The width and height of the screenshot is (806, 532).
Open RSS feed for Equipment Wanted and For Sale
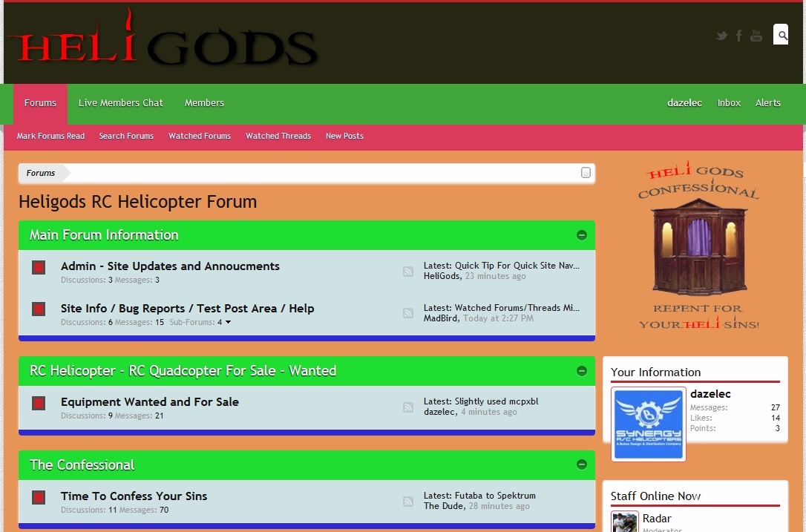click(408, 407)
